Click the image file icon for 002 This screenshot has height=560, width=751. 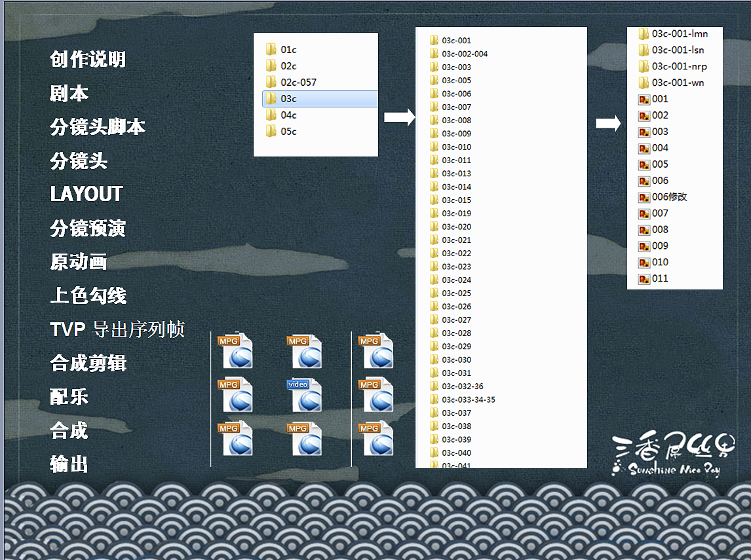[x=644, y=116]
